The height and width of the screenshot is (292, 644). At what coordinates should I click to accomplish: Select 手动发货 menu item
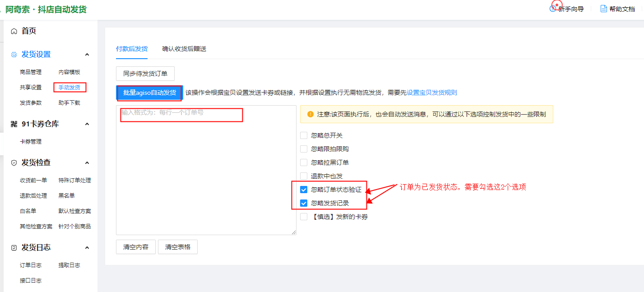coord(69,88)
